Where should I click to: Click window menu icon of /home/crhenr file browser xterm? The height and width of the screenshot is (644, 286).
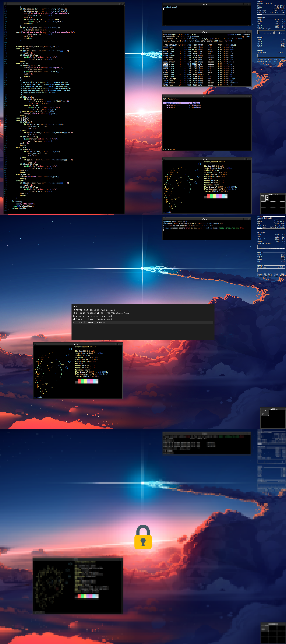click(x=164, y=96)
